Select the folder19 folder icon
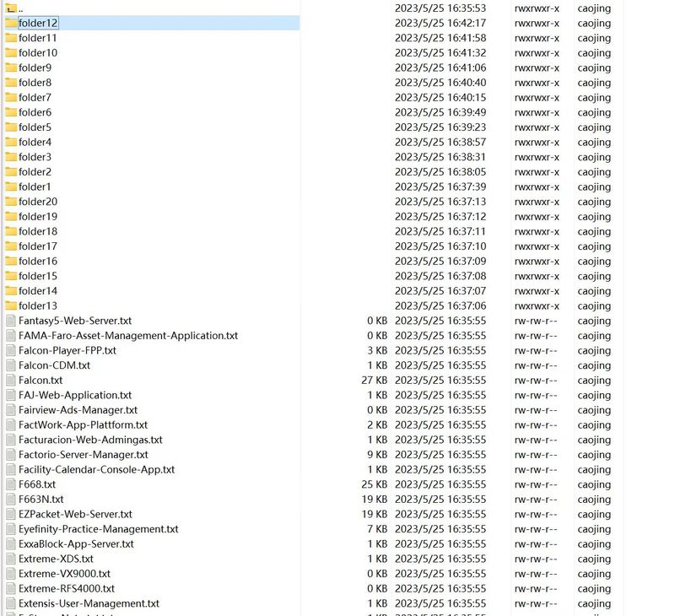The width and height of the screenshot is (675, 616). [x=11, y=217]
